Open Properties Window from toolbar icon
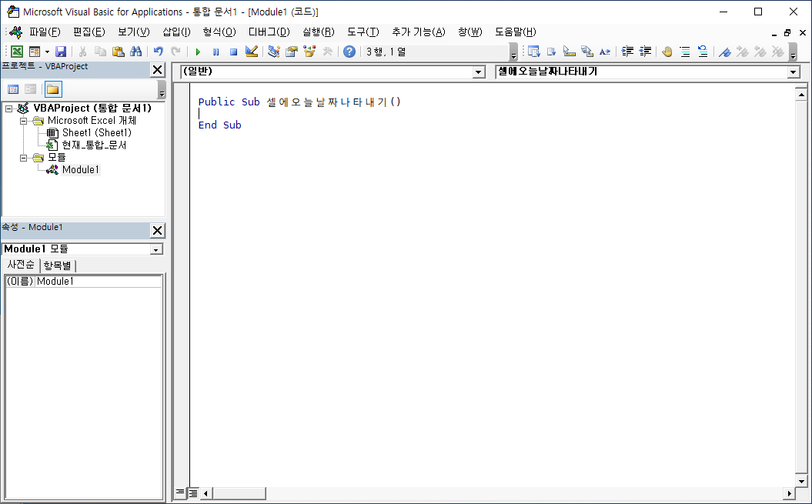 [x=292, y=52]
